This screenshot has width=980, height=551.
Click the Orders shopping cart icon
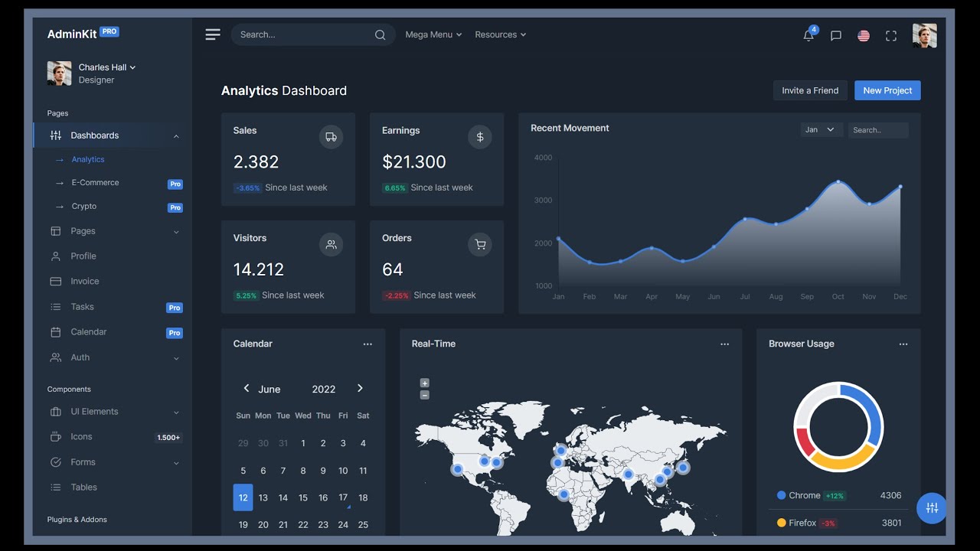pyautogui.click(x=480, y=245)
